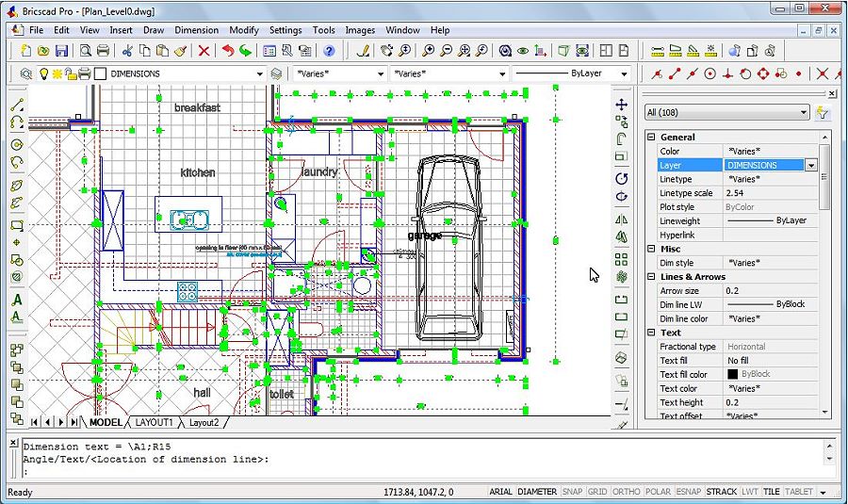This screenshot has width=848, height=504.
Task: Click the red Delete X icon
Action: pyautogui.click(x=204, y=51)
